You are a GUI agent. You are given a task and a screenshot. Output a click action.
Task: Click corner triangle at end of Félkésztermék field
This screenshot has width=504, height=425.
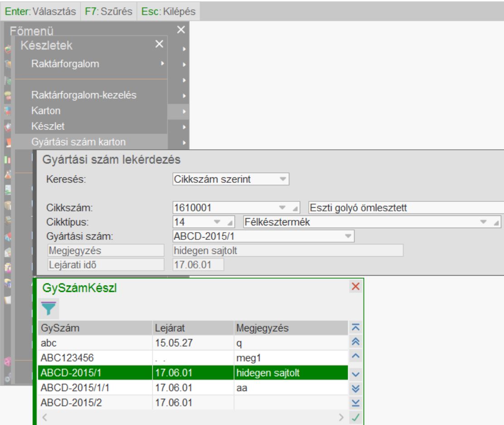pyautogui.click(x=497, y=223)
